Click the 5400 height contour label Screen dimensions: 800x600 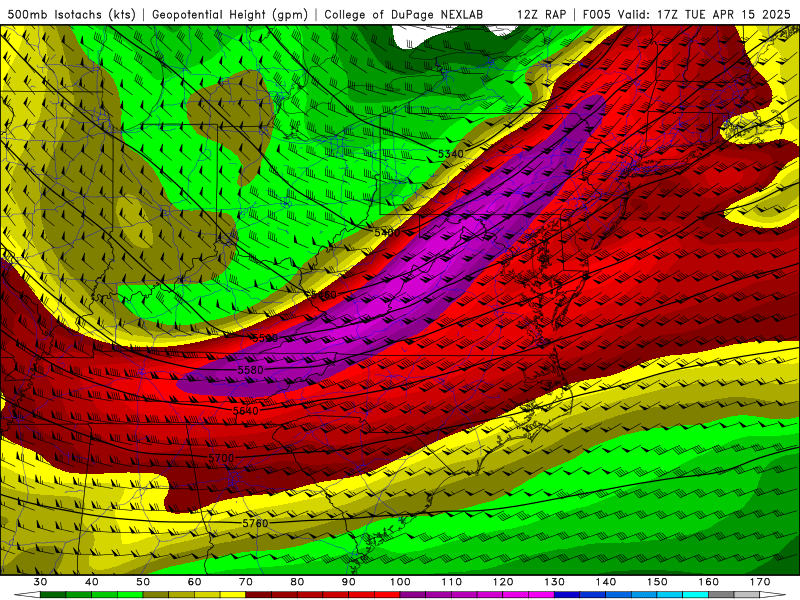[x=387, y=233]
